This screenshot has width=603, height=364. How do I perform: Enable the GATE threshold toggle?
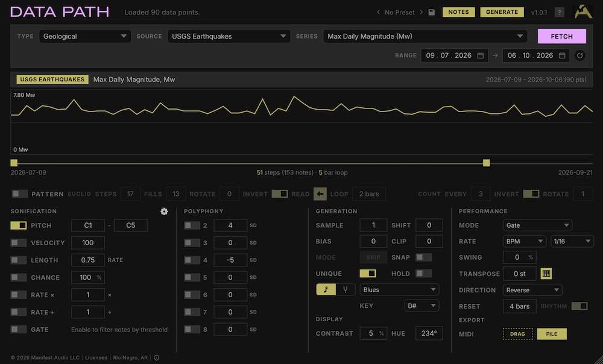coord(19,330)
